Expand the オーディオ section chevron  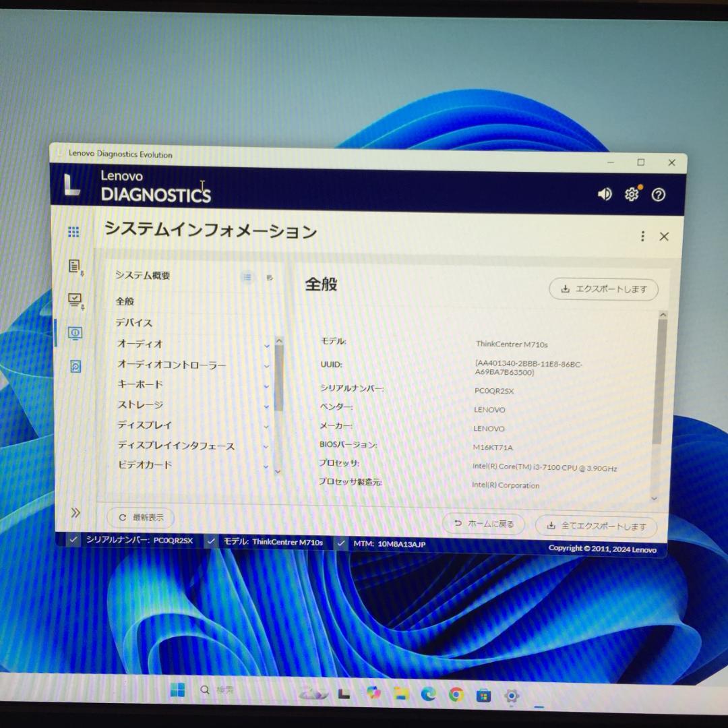coord(266,346)
